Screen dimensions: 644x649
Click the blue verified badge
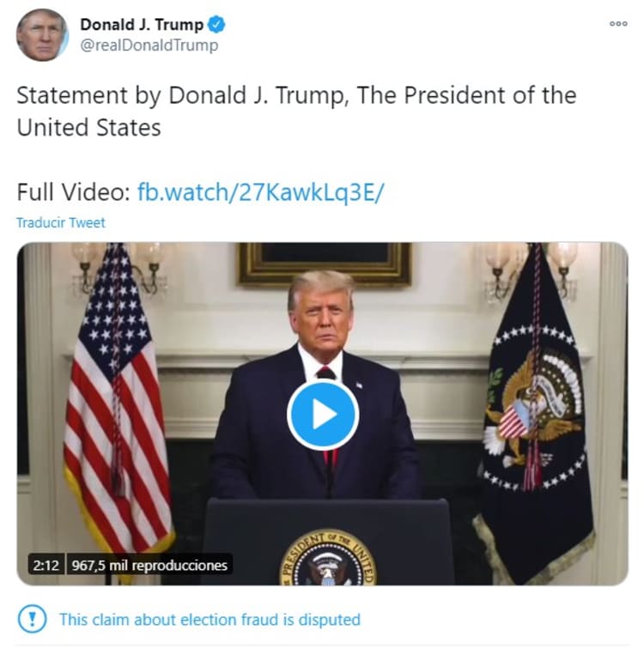[x=216, y=24]
